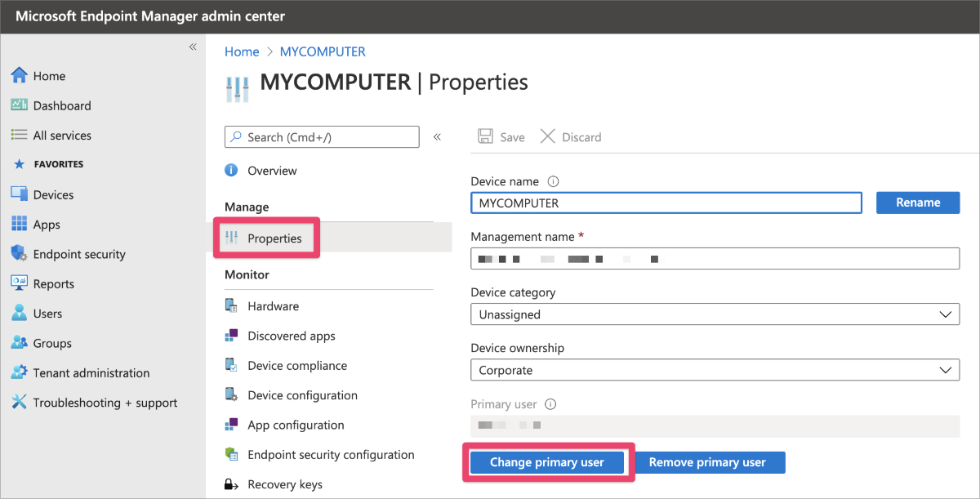Click the Save disk icon

coord(485,136)
